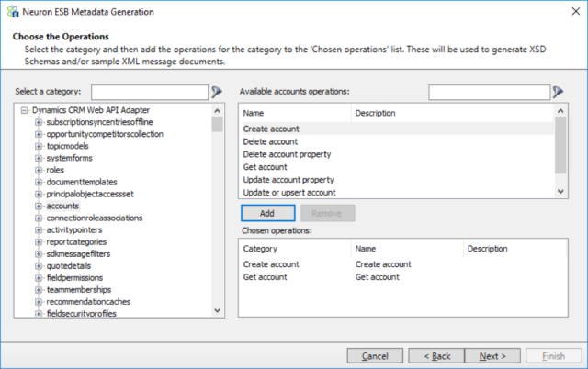The width and height of the screenshot is (588, 369).
Task: Expand the systemforms tree node
Action: (39, 158)
